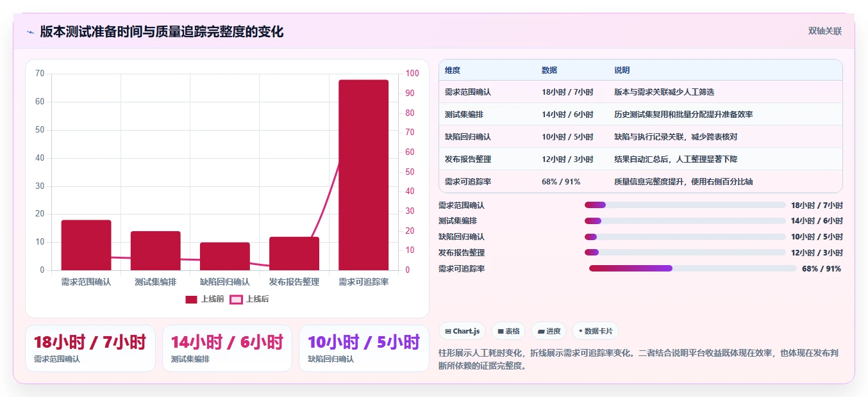Click description 结果自动汇总后，人工整理显著下降
The image size is (868, 397).
[x=676, y=159]
